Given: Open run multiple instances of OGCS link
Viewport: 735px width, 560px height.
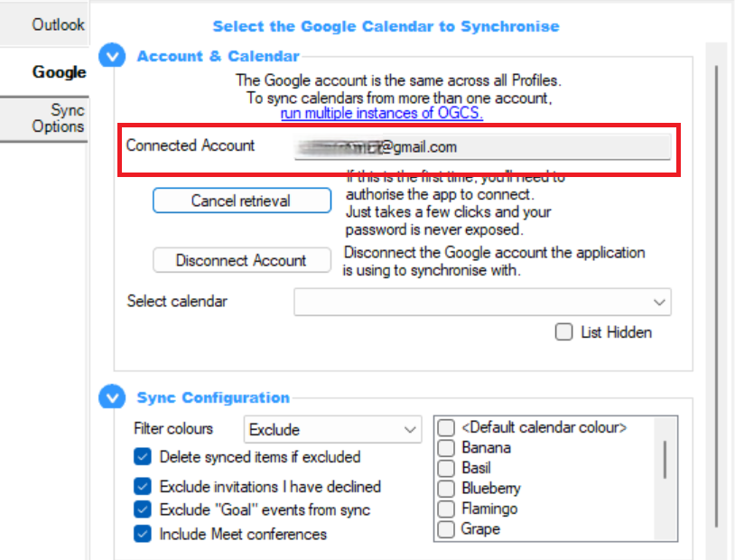Looking at the screenshot, I should (x=382, y=113).
